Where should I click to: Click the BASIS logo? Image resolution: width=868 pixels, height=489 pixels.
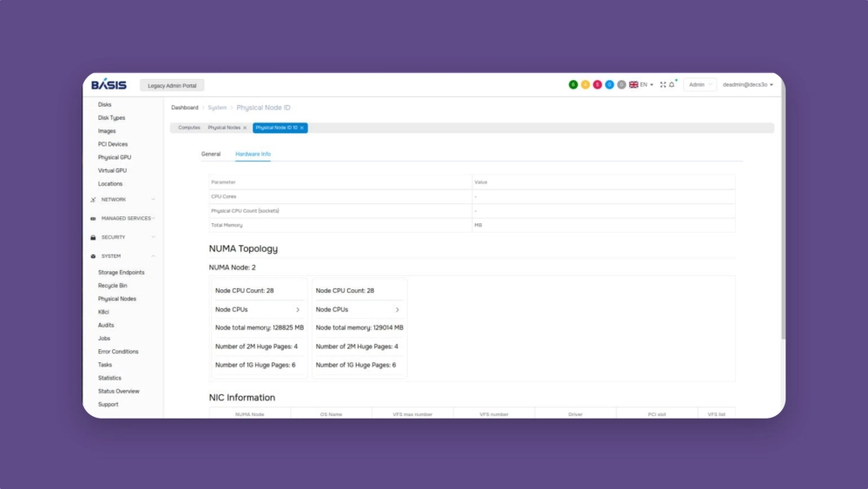point(108,85)
